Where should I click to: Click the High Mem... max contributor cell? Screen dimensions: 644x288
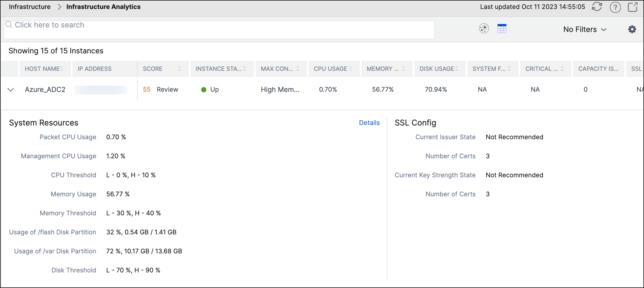[x=280, y=90]
